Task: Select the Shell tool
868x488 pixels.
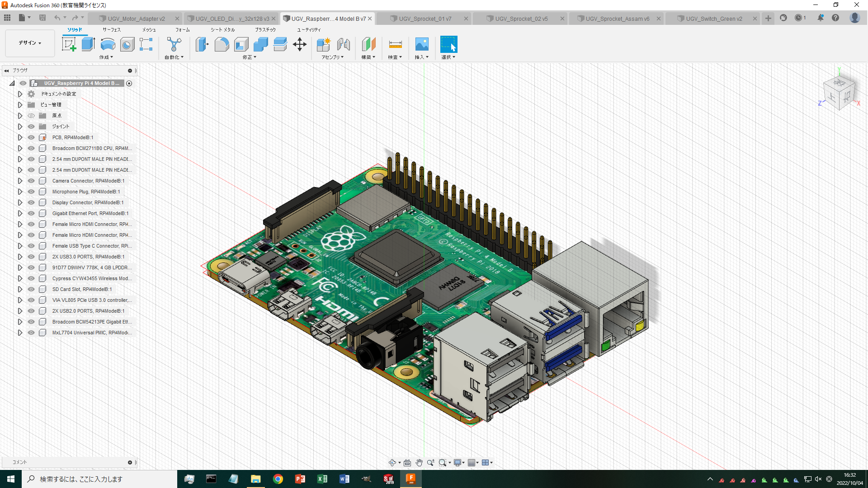Action: click(241, 44)
